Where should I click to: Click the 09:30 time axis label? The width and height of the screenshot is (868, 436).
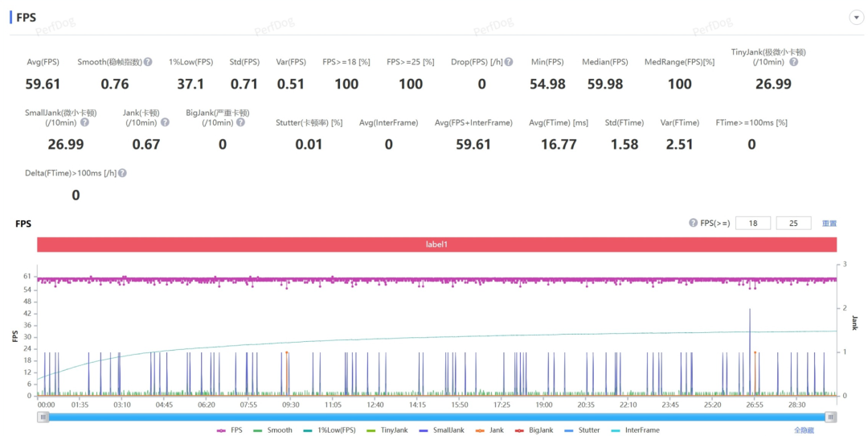tap(291, 405)
